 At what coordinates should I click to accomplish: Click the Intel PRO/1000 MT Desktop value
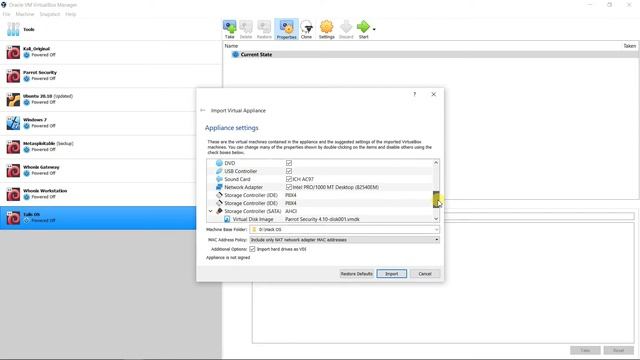click(x=336, y=187)
